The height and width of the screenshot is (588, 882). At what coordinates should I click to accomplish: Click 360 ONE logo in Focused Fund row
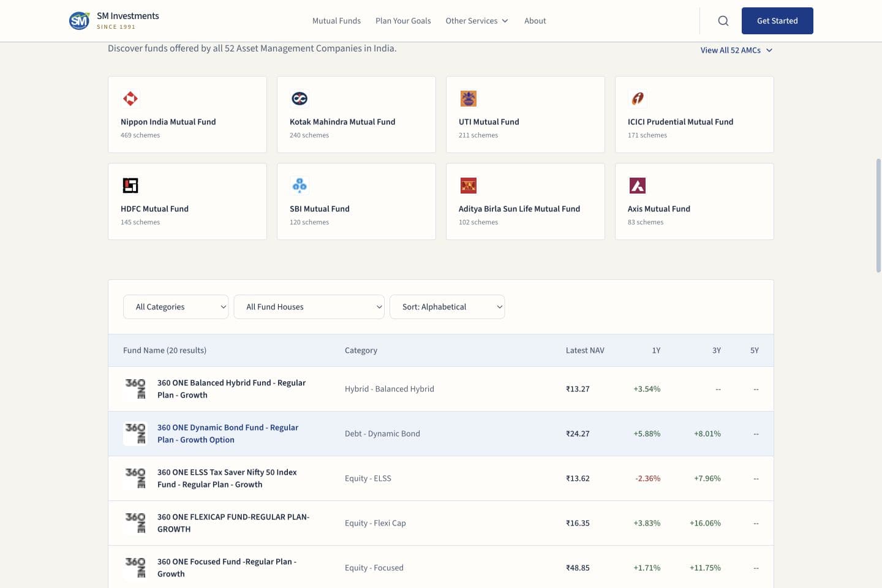point(135,568)
